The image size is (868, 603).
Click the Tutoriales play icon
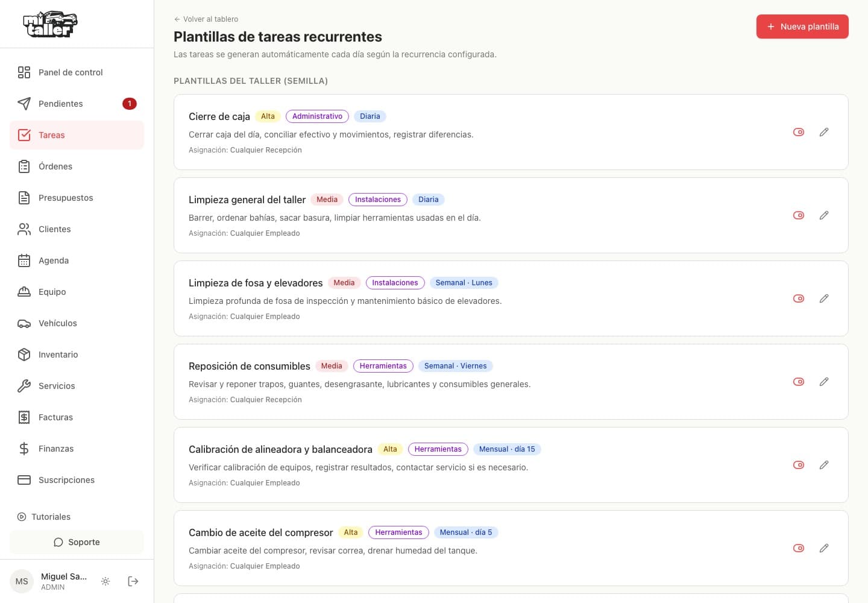tap(22, 517)
